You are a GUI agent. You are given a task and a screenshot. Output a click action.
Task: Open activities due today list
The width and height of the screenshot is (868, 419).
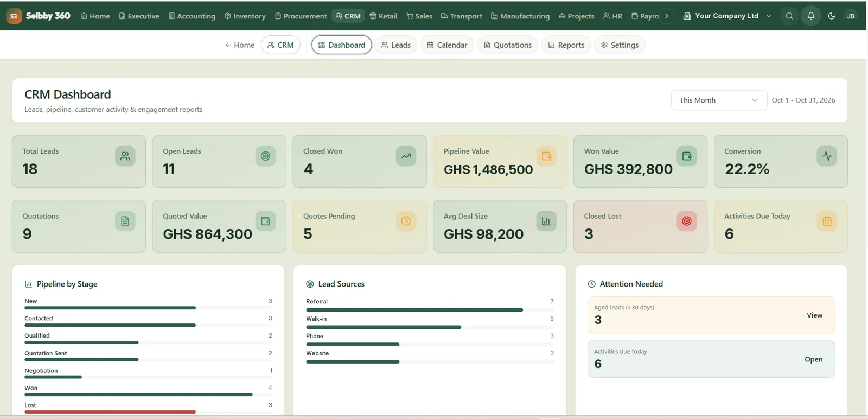tap(813, 359)
